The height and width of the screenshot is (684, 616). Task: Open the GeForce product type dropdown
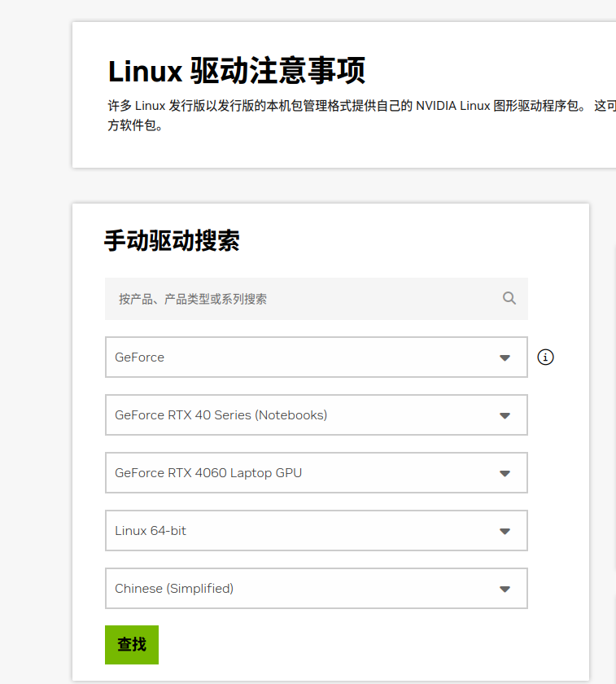317,357
